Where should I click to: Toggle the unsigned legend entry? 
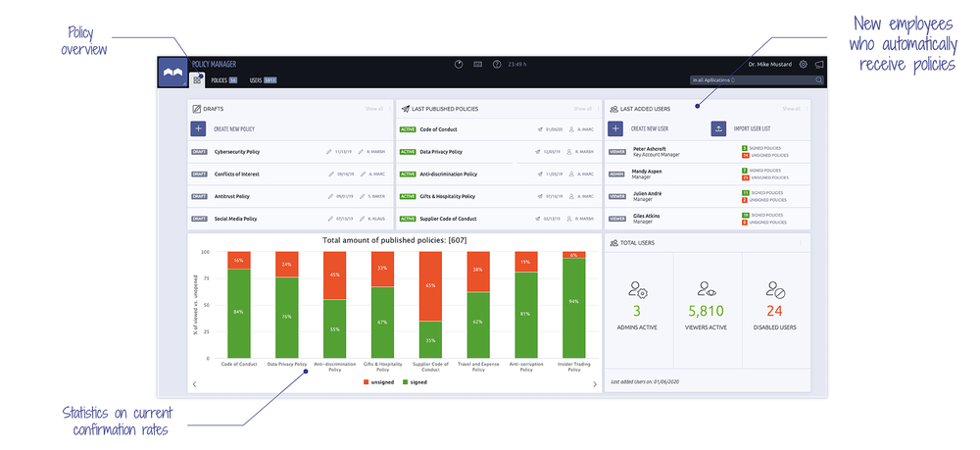(x=378, y=382)
